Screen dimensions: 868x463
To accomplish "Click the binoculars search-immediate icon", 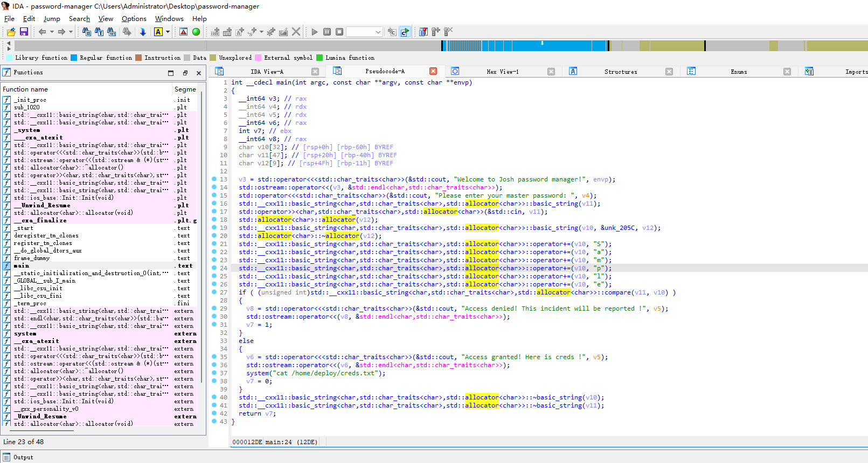I will [86, 32].
